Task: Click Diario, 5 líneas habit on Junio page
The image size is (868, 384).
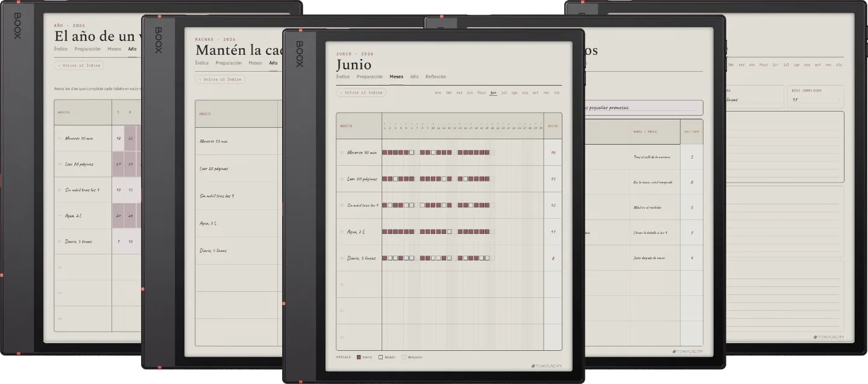Action: point(362,258)
